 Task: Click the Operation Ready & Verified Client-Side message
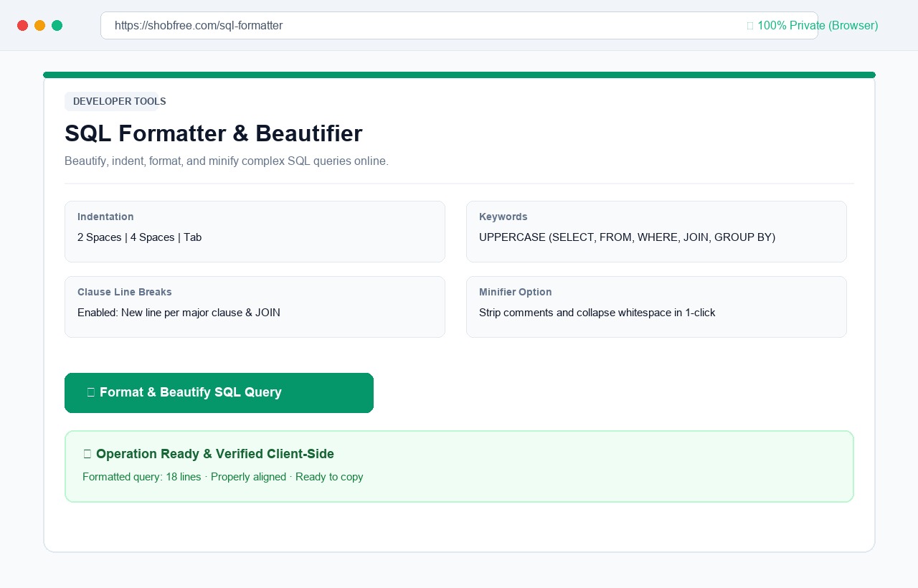coord(209,454)
